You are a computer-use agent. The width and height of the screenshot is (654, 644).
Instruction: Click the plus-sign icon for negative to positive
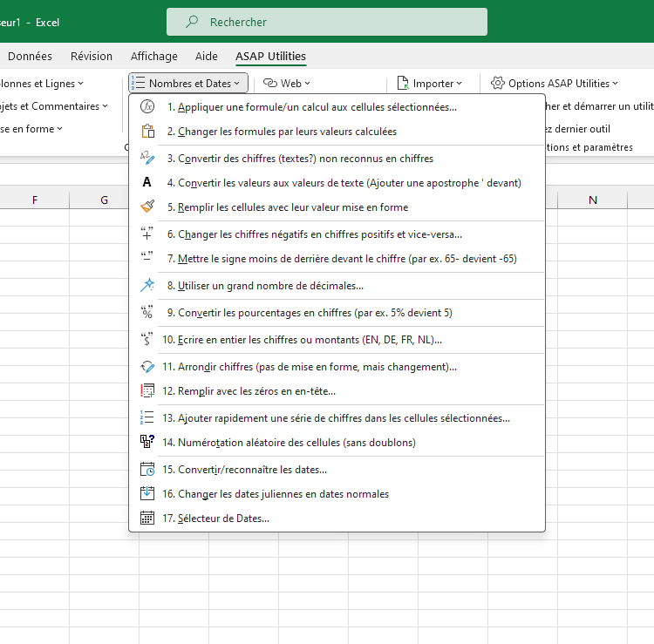[146, 234]
